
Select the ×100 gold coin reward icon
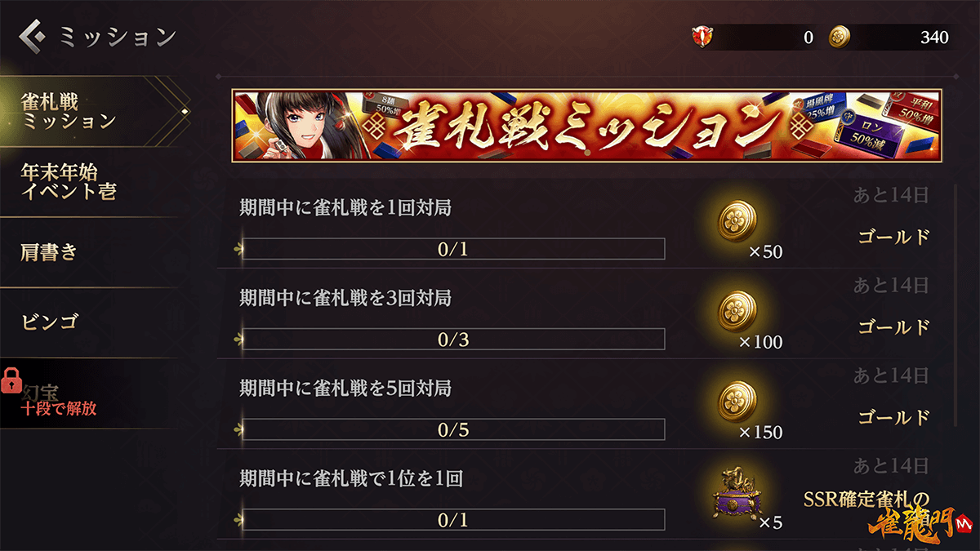coord(737,312)
